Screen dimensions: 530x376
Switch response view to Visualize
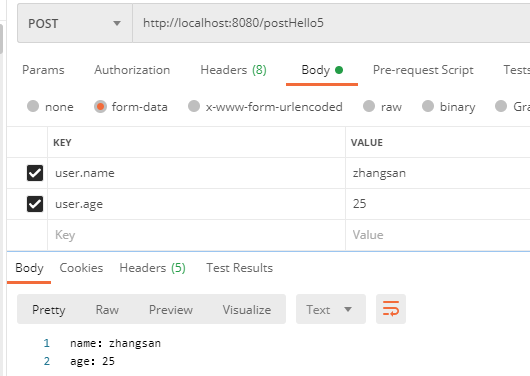247,310
